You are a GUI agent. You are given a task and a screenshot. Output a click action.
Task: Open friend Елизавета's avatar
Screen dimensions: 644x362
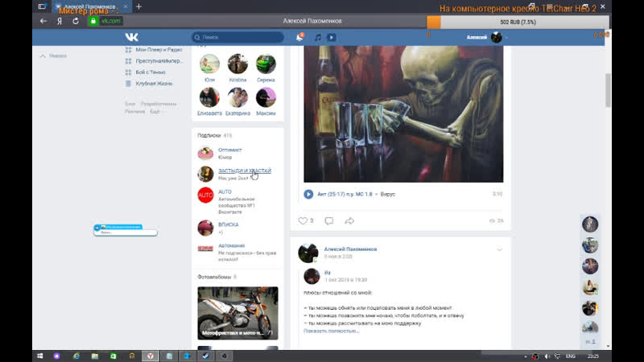209,97
